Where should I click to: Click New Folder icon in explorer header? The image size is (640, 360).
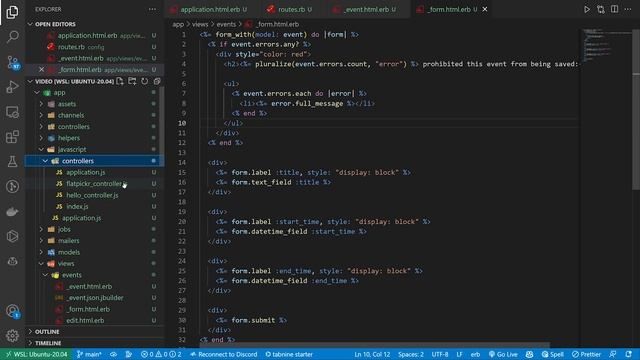[132, 81]
